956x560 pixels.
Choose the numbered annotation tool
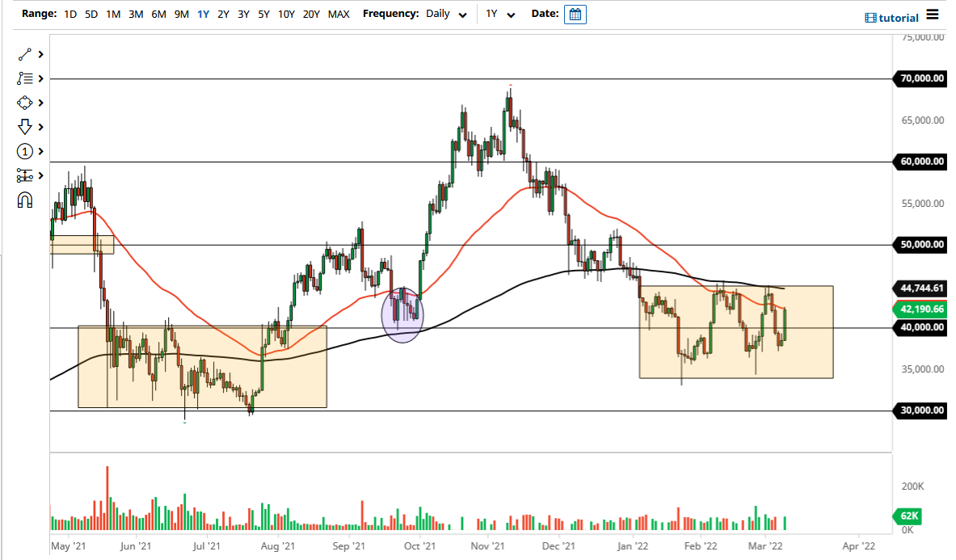point(24,151)
